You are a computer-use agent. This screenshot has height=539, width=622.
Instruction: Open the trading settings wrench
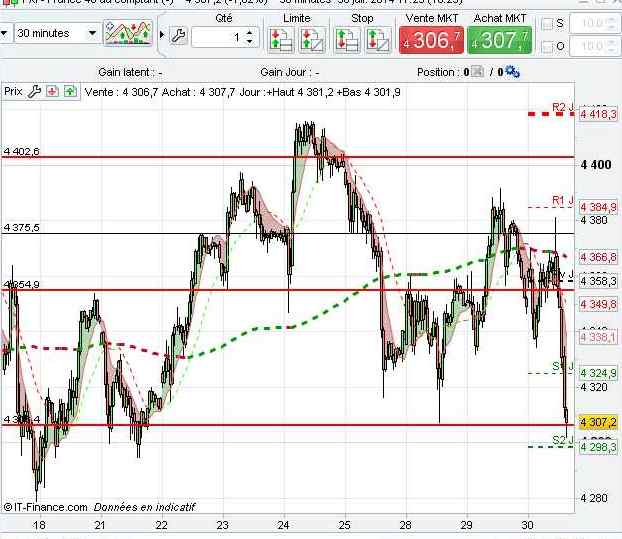pyautogui.click(x=178, y=36)
